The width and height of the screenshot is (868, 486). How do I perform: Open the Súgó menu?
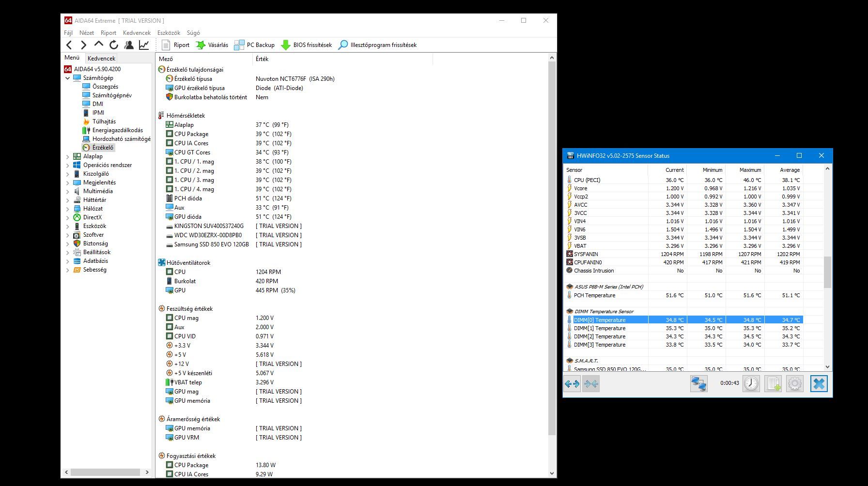click(193, 33)
